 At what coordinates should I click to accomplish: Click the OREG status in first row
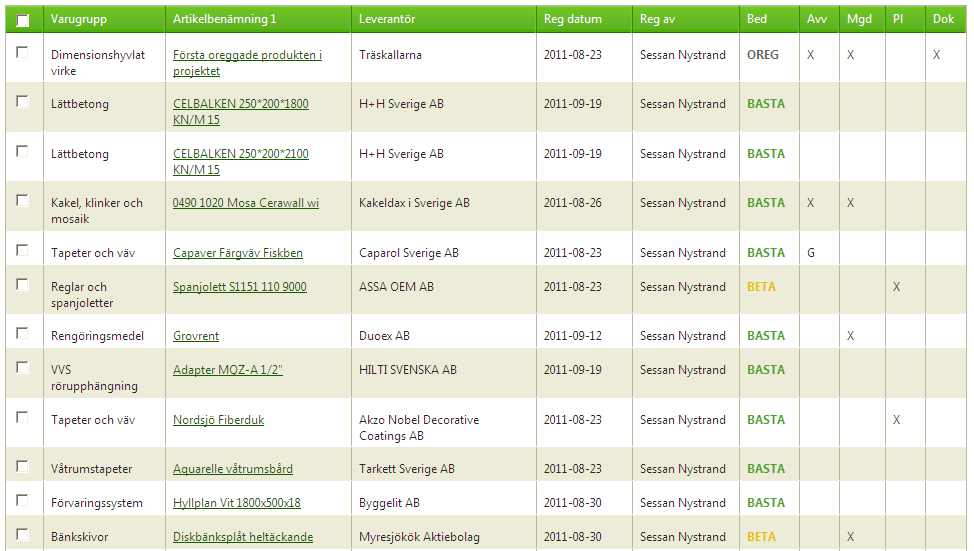tap(762, 55)
